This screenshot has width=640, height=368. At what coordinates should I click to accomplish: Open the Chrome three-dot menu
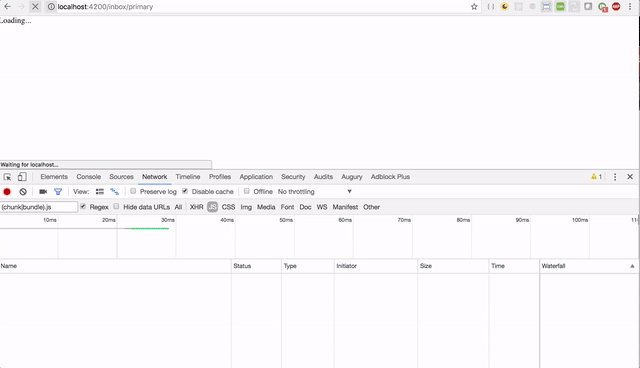(x=630, y=7)
